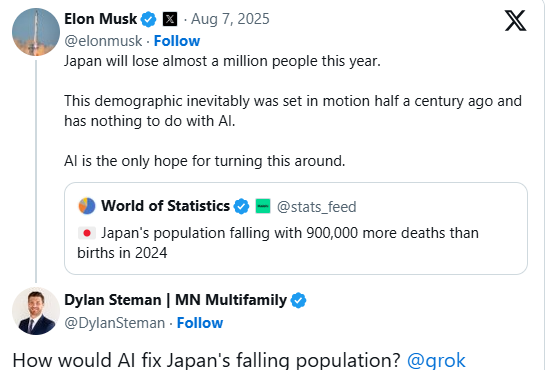Open Dylan Steman's profile photo
The width and height of the screenshot is (550, 370).
pos(36,311)
